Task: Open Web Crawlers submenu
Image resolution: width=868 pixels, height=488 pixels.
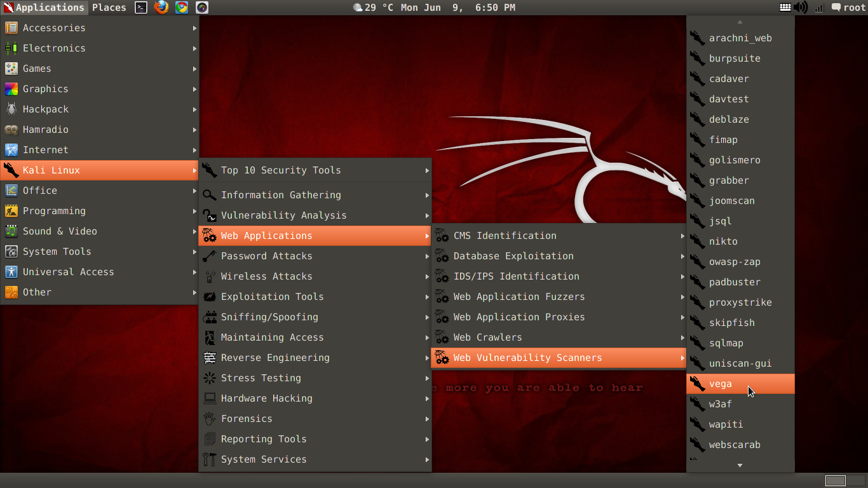Action: click(x=559, y=337)
